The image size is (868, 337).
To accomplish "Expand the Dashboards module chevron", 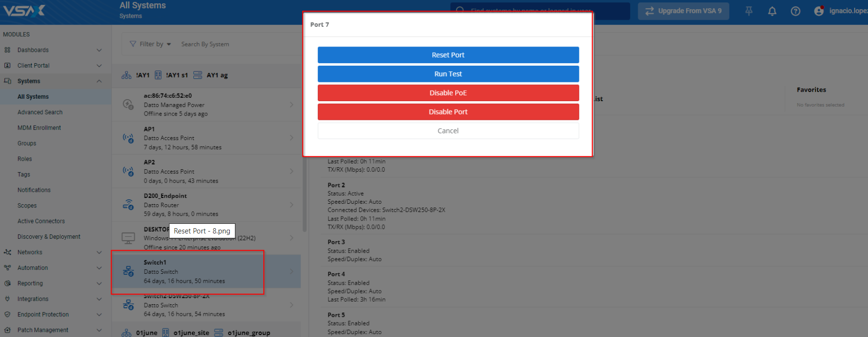I will pos(99,50).
